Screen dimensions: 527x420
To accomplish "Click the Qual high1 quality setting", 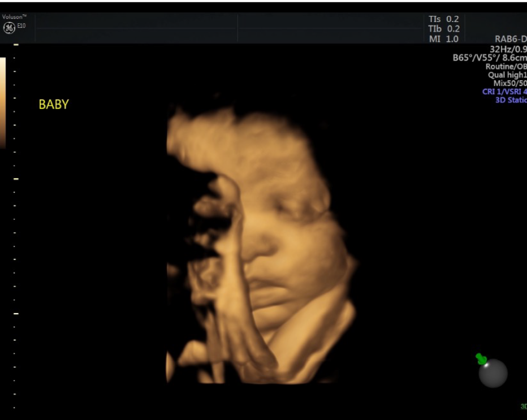I will pyautogui.click(x=507, y=75).
